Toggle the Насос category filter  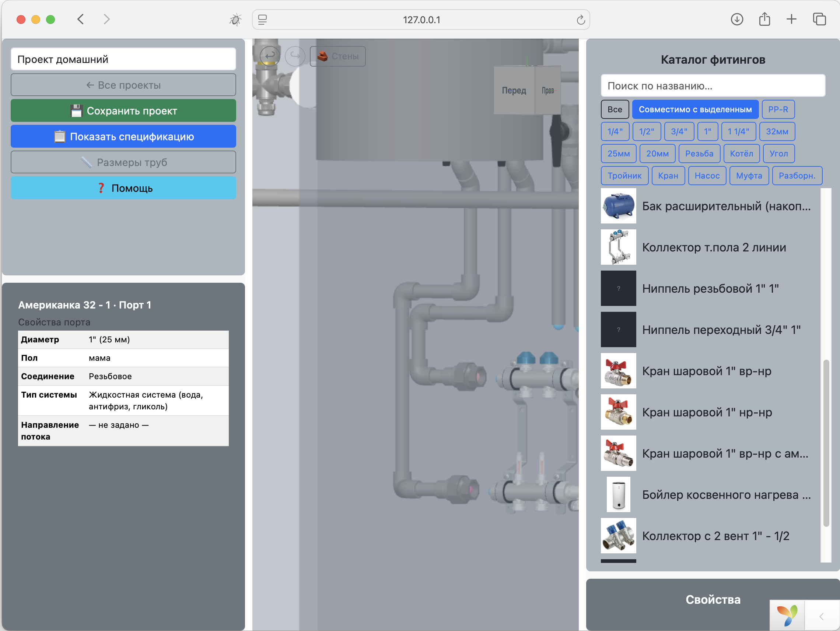[x=707, y=176]
